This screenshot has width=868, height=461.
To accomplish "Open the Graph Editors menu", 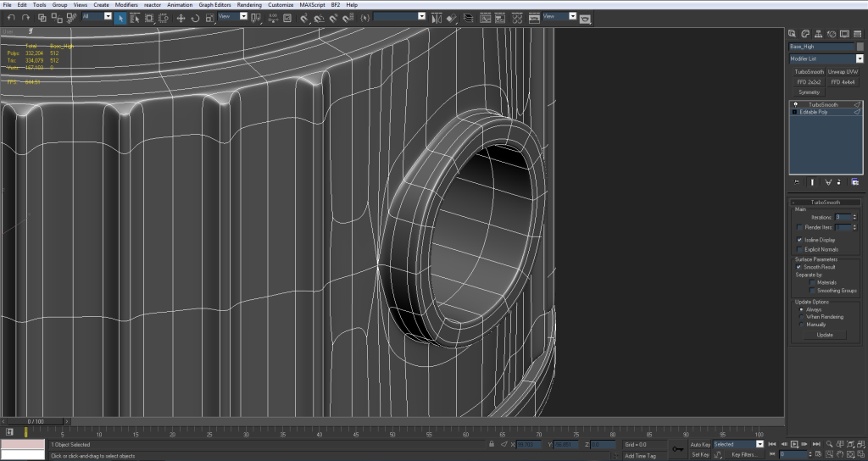I will (x=214, y=4).
